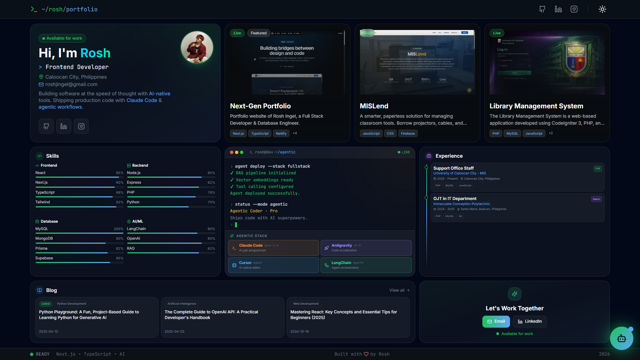
Task: Click the 'Firebase' tag on MISLend card
Action: (x=407, y=133)
